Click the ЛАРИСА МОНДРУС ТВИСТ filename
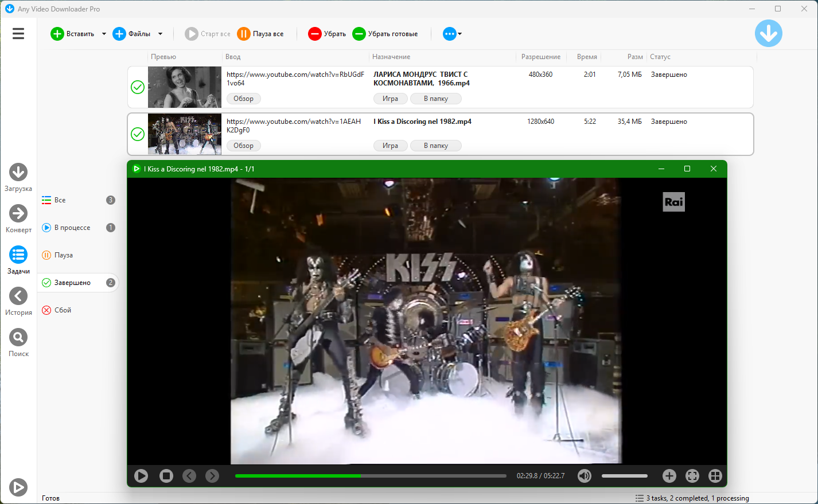This screenshot has height=504, width=818. click(422, 79)
